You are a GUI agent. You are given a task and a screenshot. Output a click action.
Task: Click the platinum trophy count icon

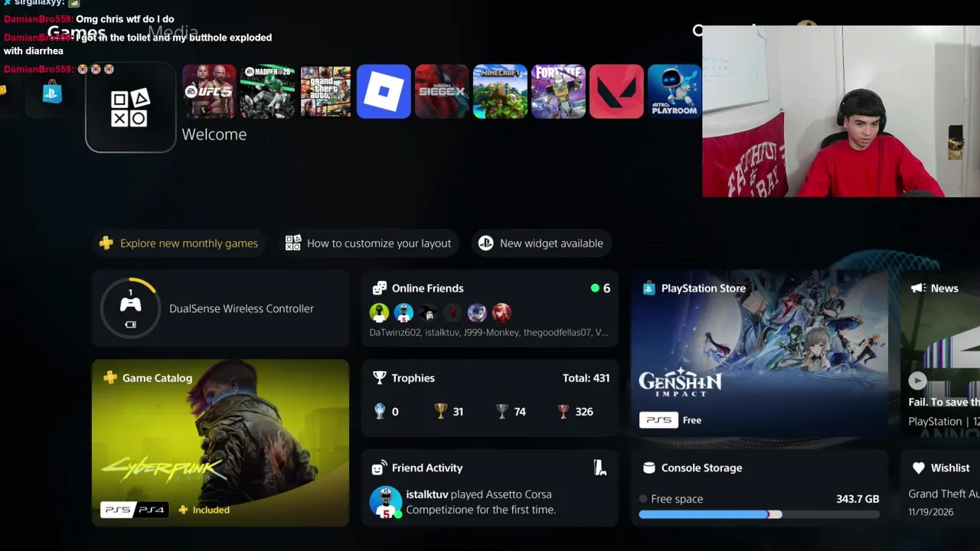tap(379, 412)
